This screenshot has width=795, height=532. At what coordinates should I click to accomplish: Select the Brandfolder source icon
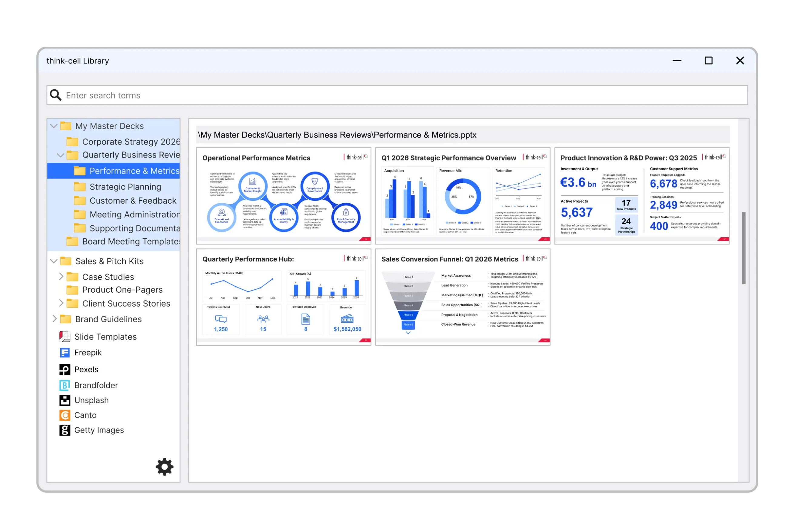(x=65, y=385)
